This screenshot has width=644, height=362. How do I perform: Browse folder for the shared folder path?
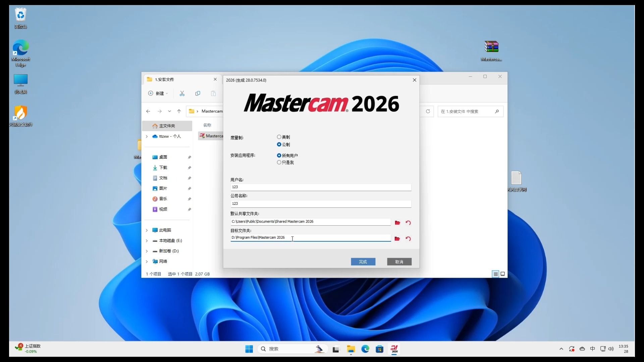[x=397, y=223]
